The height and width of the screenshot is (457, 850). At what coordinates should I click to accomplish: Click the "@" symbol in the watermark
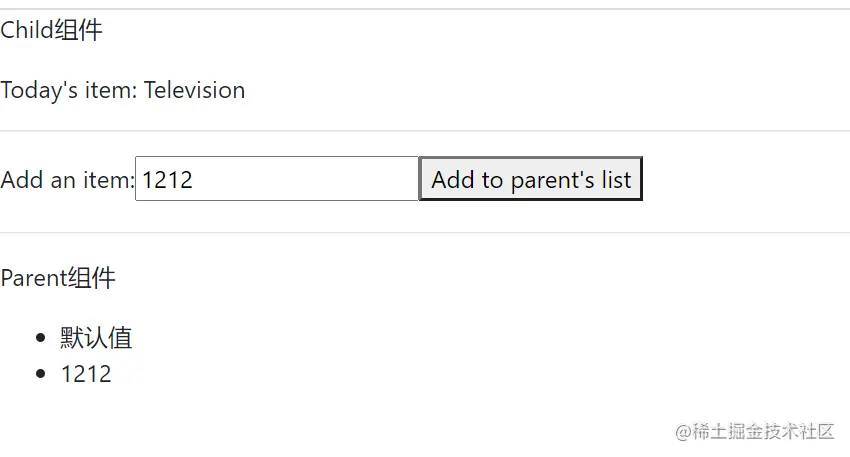tap(683, 431)
